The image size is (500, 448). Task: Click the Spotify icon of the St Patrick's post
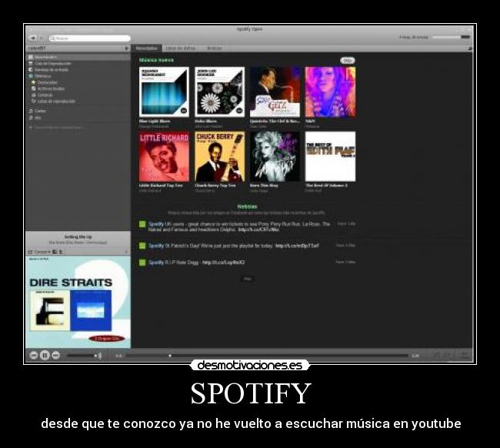pyautogui.click(x=142, y=246)
